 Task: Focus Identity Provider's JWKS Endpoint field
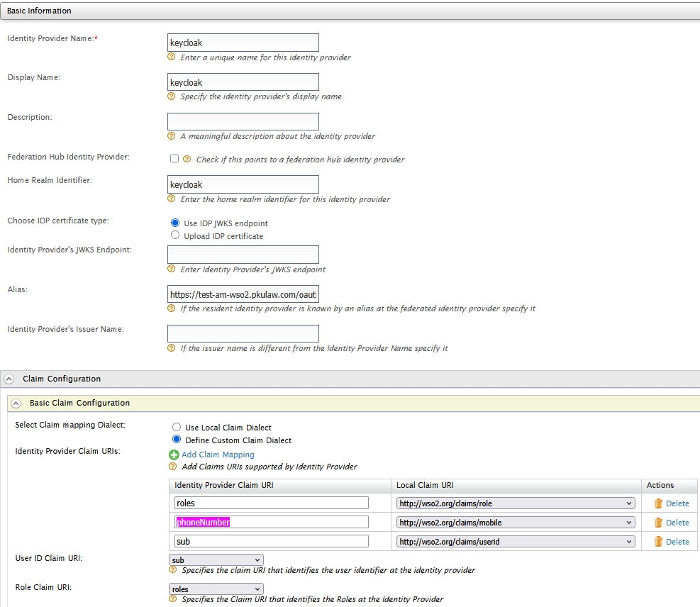point(243,255)
